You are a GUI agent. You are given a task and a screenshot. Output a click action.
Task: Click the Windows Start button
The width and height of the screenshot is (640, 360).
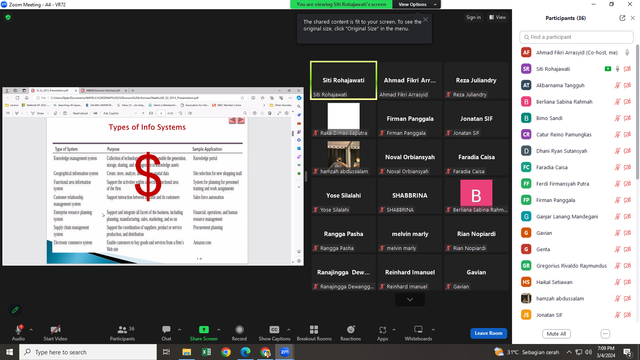tap(9, 352)
